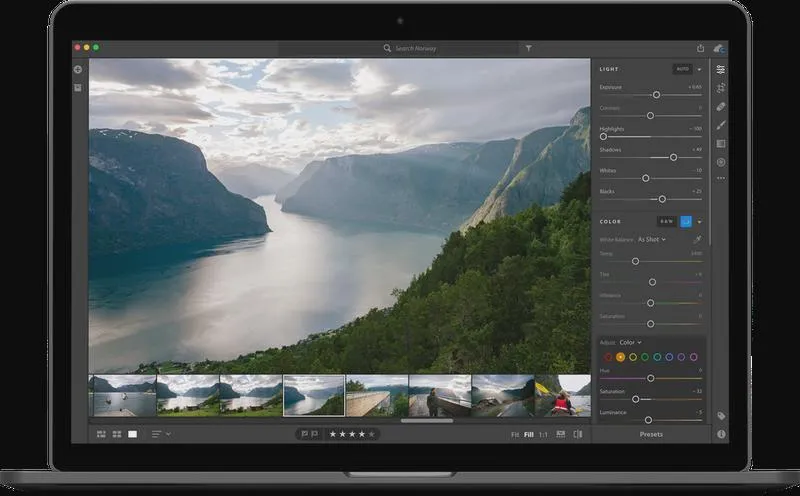Toggle the filmstrip visibility icon

click(561, 434)
